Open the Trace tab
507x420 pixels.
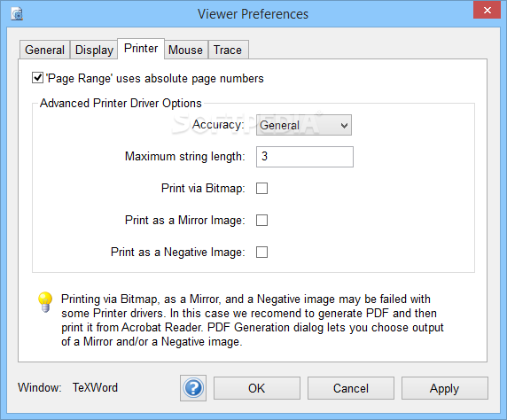tap(228, 50)
